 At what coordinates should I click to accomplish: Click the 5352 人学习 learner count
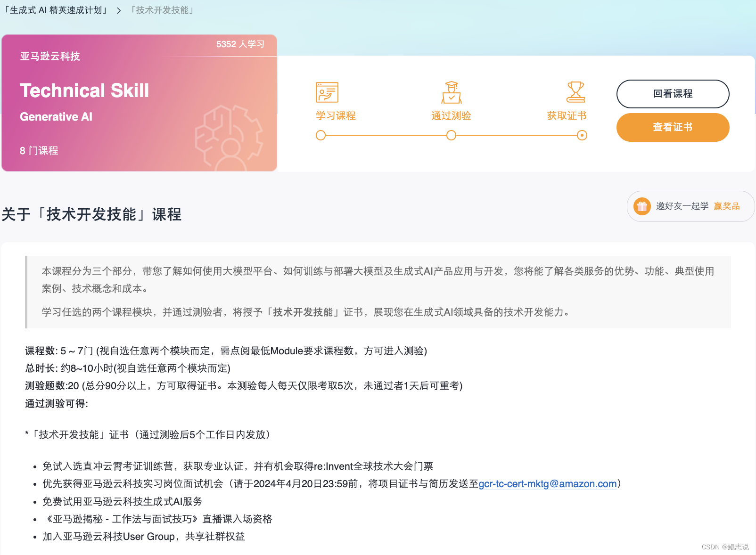(240, 44)
